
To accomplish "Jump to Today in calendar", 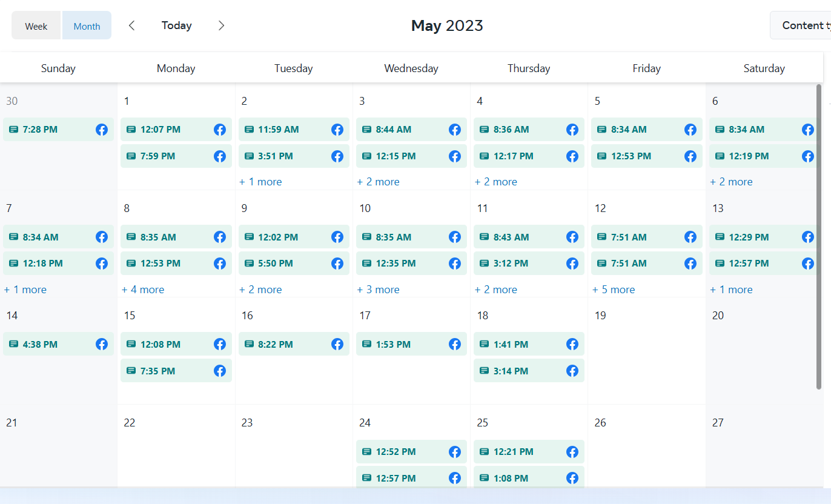I will [176, 25].
